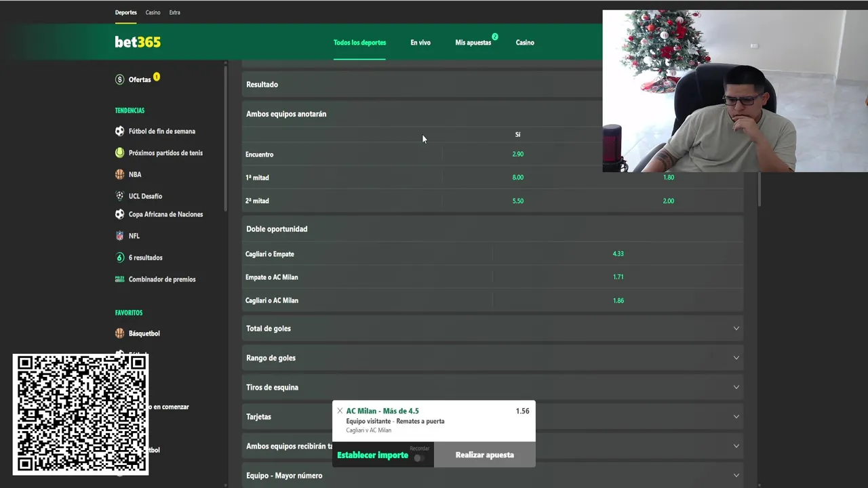Open Básquetbol under Favoritos

tap(144, 333)
